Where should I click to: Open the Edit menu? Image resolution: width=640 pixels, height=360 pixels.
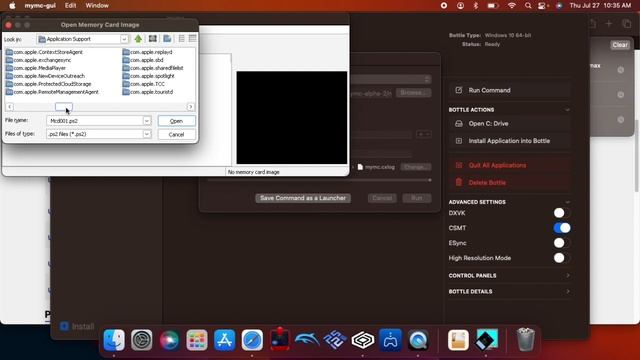(x=70, y=6)
